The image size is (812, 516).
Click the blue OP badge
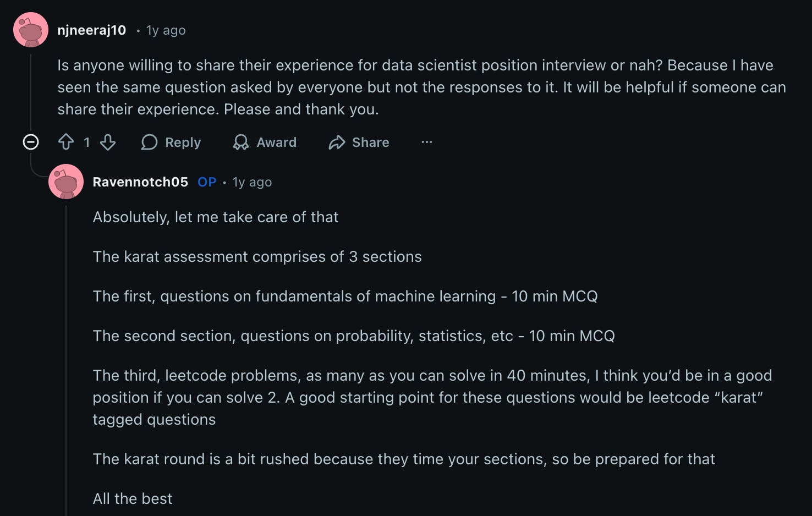coord(207,182)
